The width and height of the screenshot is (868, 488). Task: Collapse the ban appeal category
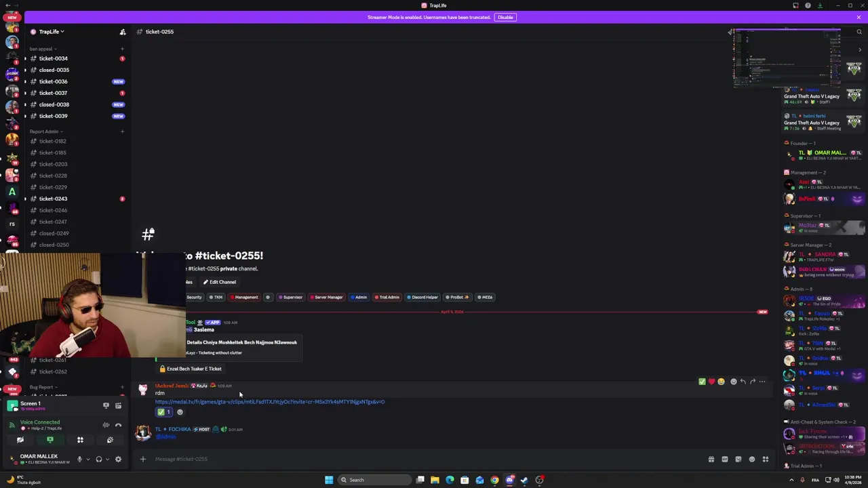pyautogui.click(x=43, y=49)
